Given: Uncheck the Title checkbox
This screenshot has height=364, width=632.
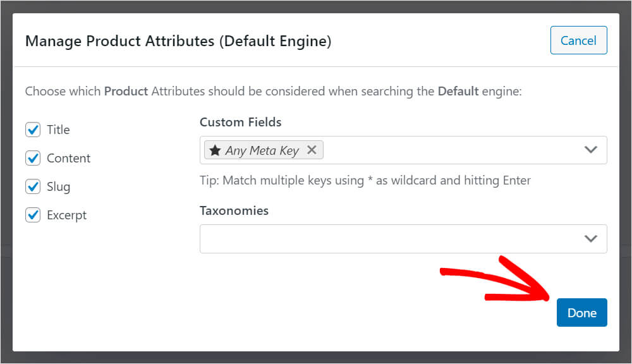Looking at the screenshot, I should [x=33, y=130].
